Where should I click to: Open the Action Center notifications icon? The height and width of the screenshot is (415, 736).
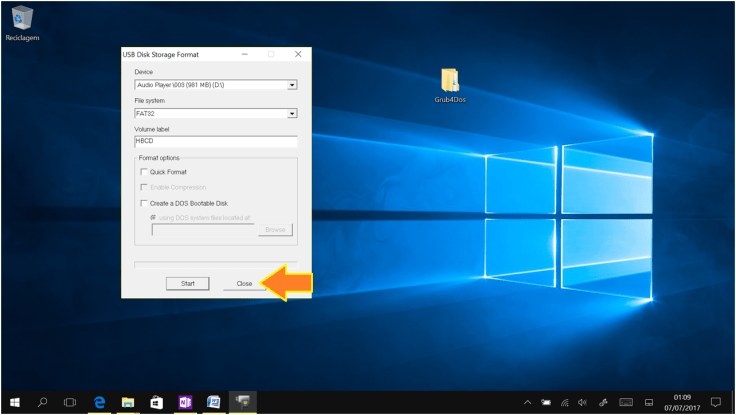point(715,402)
